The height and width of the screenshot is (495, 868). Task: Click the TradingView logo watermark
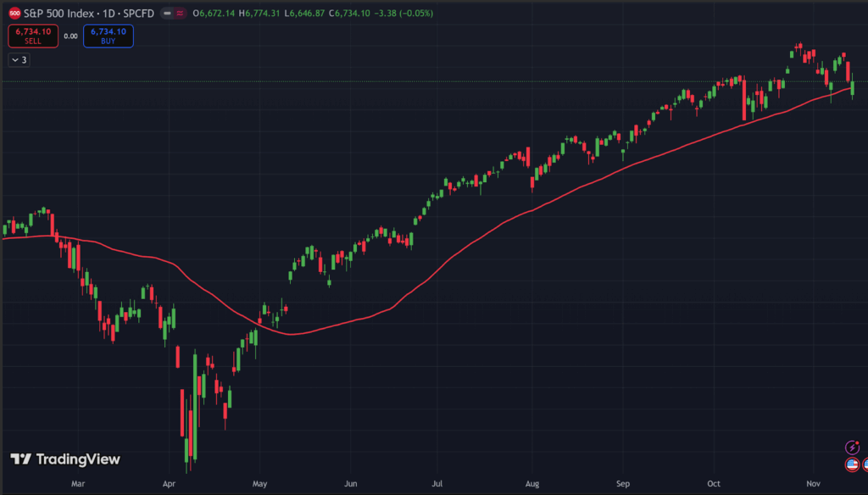point(65,459)
